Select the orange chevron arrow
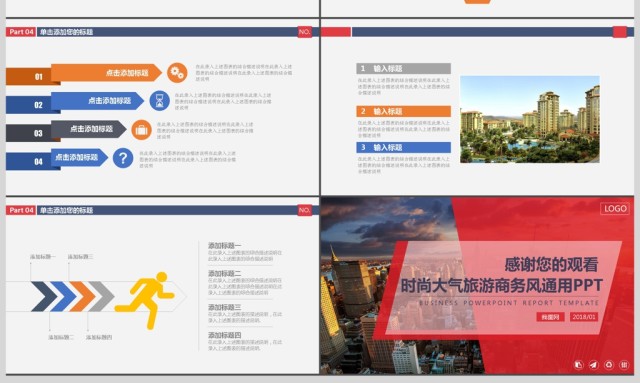Image resolution: width=640 pixels, height=383 pixels. pos(82,296)
